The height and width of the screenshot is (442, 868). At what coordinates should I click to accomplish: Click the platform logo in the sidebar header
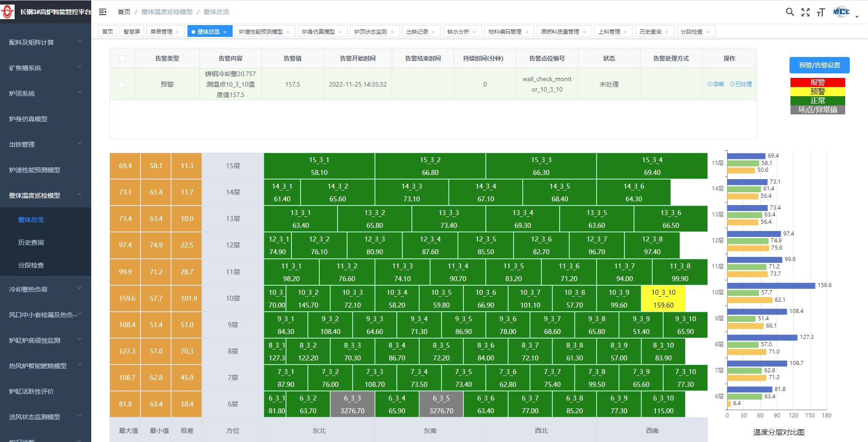pos(8,12)
